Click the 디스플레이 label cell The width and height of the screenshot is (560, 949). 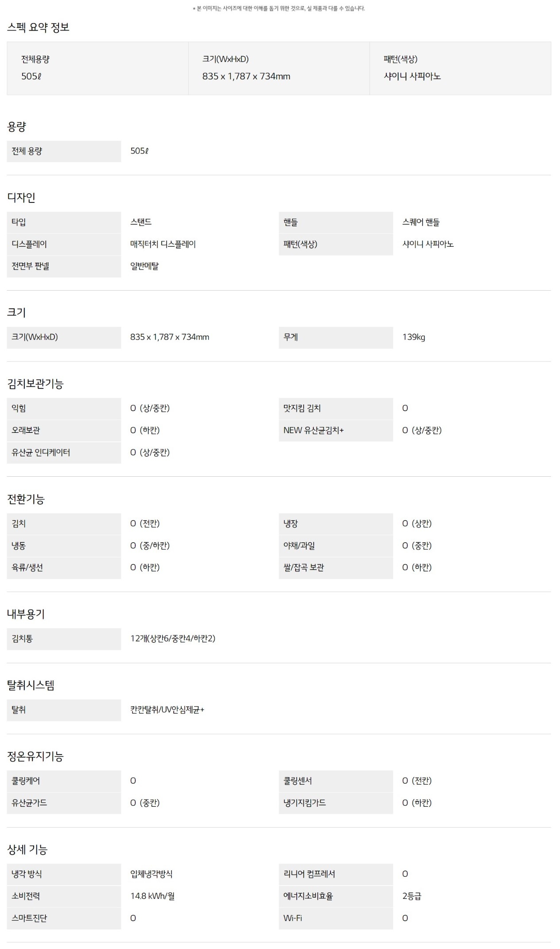pyautogui.click(x=63, y=244)
